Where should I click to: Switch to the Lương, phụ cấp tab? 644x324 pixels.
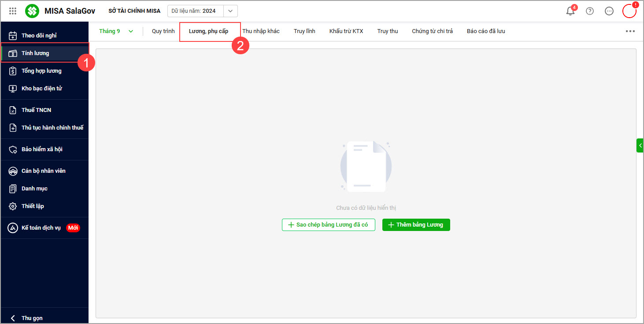pyautogui.click(x=209, y=31)
